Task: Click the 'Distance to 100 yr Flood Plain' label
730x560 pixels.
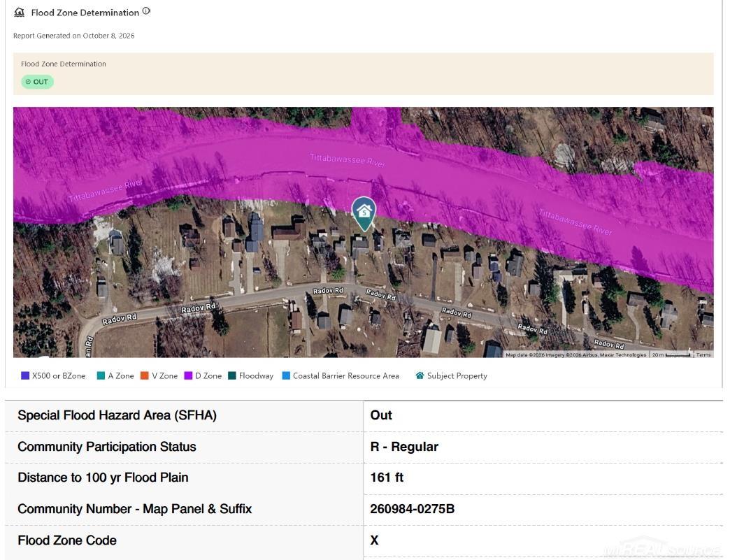Action: coord(103,478)
